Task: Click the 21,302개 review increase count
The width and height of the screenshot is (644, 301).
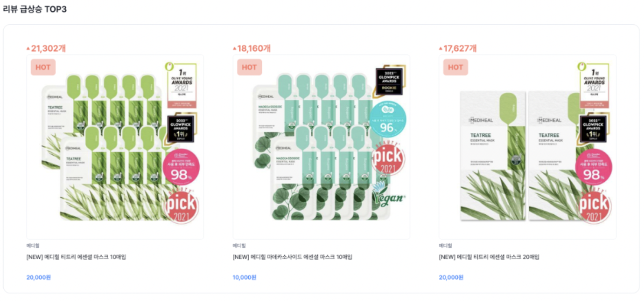Action: (x=49, y=48)
